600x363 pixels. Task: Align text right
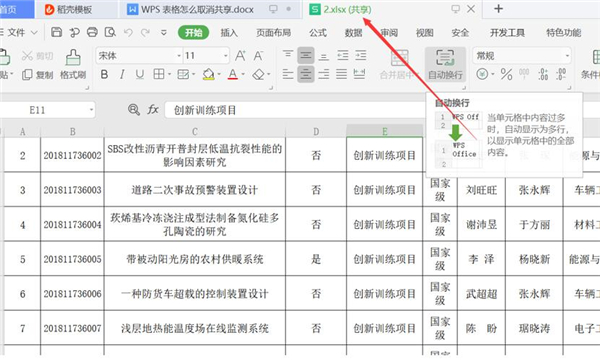[324, 74]
